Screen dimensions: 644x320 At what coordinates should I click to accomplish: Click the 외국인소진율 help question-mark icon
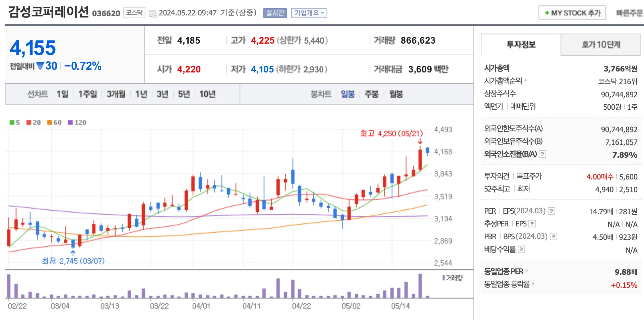point(542,154)
